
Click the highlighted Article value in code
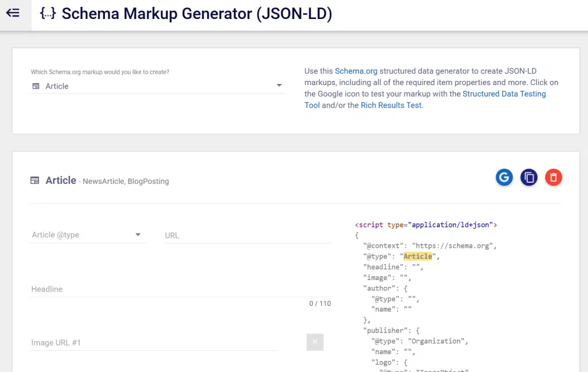pos(417,256)
